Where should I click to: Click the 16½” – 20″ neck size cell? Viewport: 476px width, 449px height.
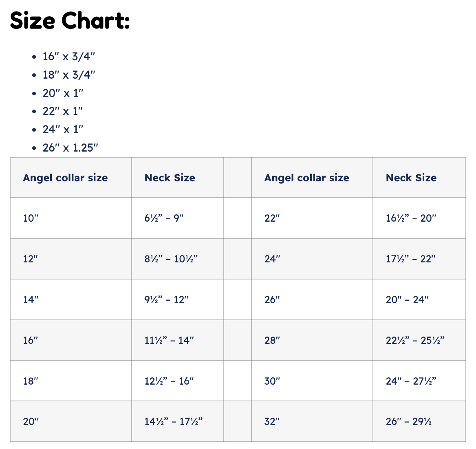(x=419, y=218)
